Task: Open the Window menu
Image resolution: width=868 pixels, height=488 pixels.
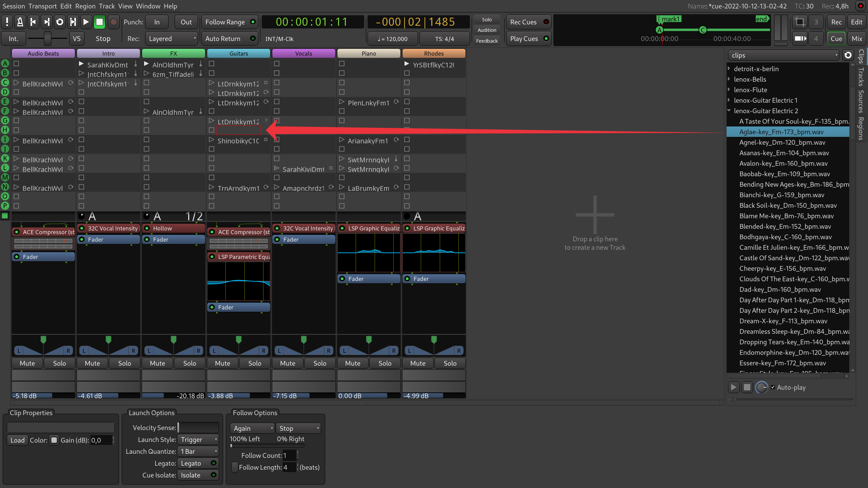Action: pyautogui.click(x=148, y=6)
